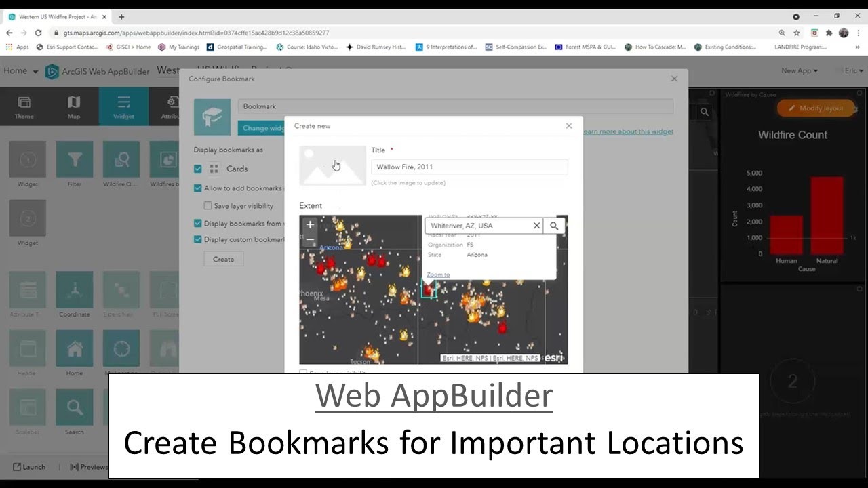Open the New App dropdown
Viewport: 868px width, 488px height.
pyautogui.click(x=799, y=70)
